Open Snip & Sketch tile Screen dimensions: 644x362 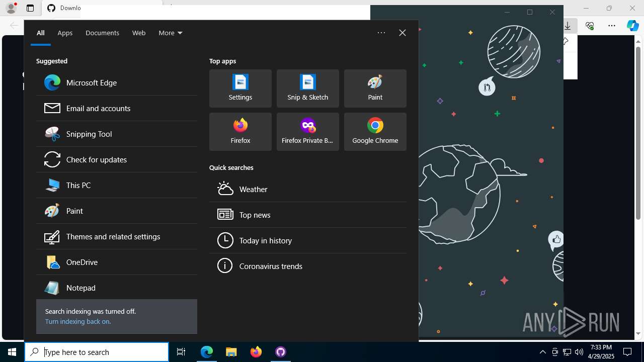click(x=308, y=88)
